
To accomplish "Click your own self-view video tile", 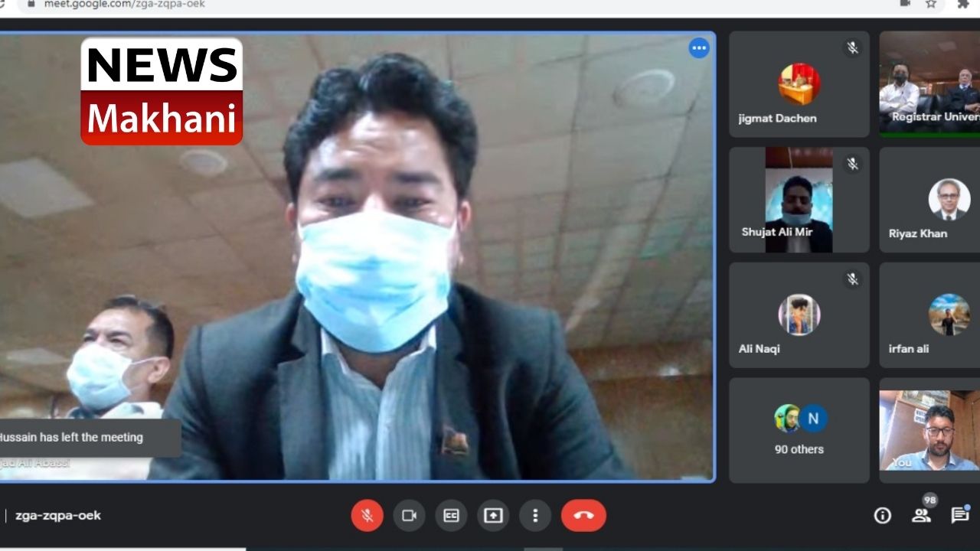I will tap(929, 430).
